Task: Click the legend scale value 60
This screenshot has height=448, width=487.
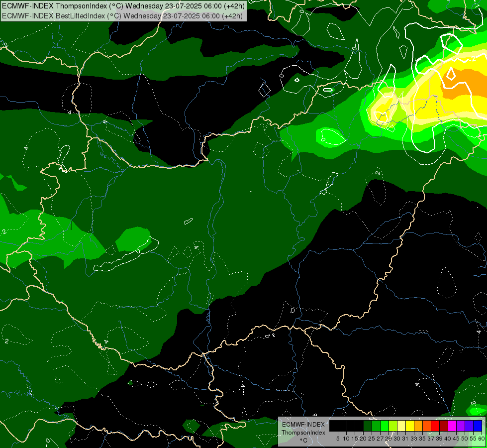Action: pyautogui.click(x=482, y=439)
